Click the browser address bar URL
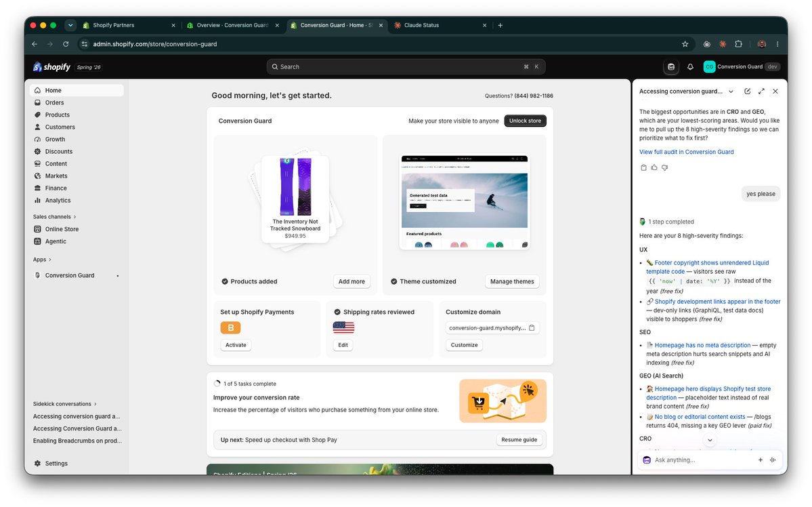The height and width of the screenshot is (507, 812). [155, 45]
